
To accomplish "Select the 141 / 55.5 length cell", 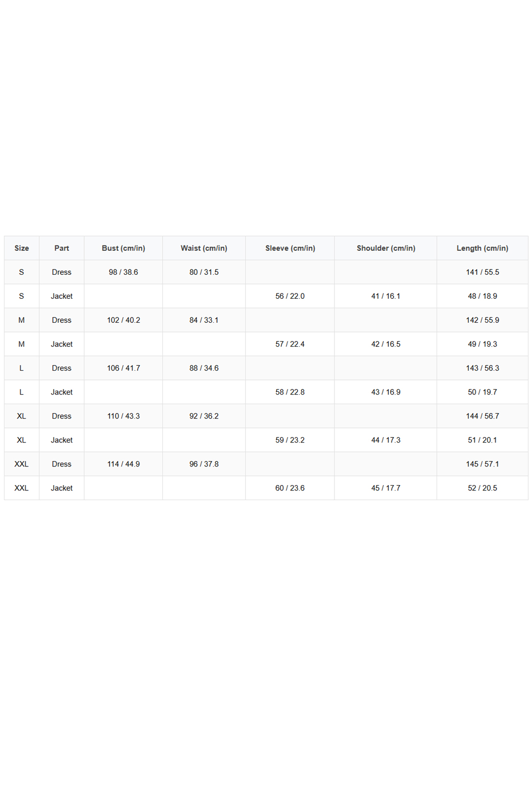I will click(x=483, y=272).
